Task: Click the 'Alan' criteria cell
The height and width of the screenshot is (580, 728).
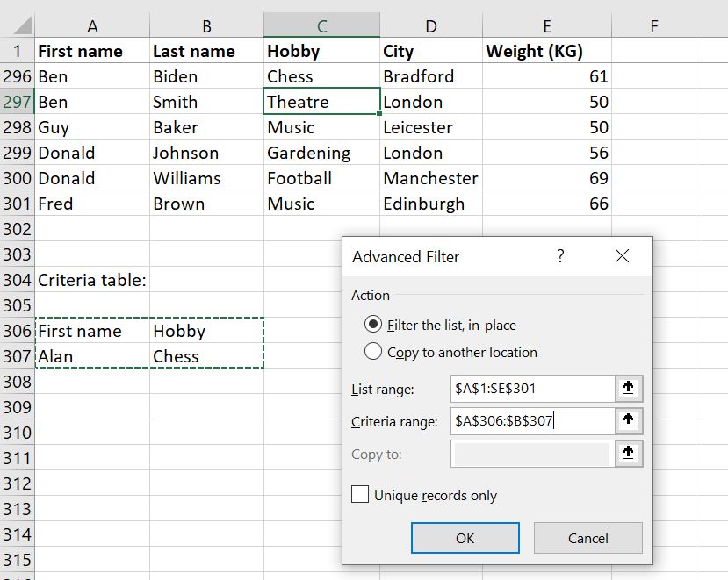Action: tap(92, 356)
